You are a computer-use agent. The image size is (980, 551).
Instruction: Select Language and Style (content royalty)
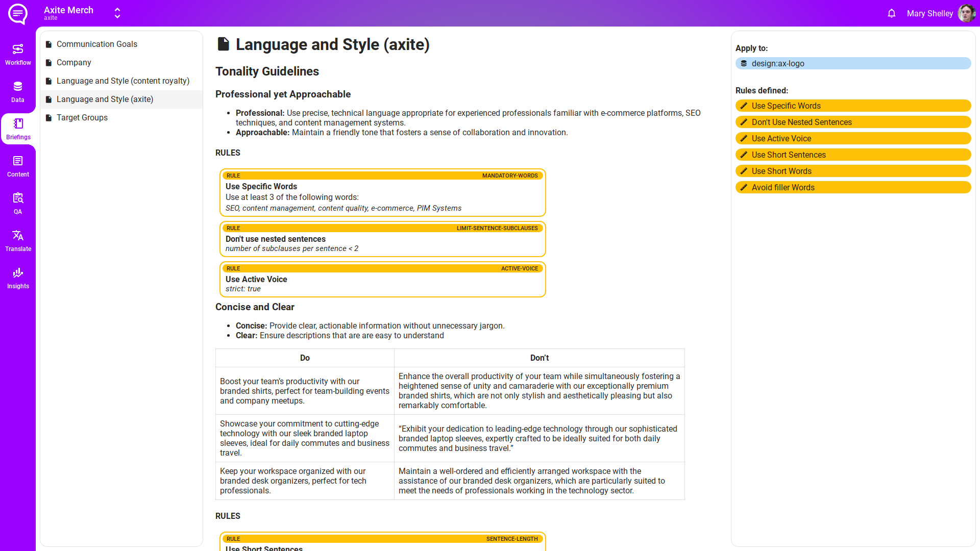tap(122, 81)
